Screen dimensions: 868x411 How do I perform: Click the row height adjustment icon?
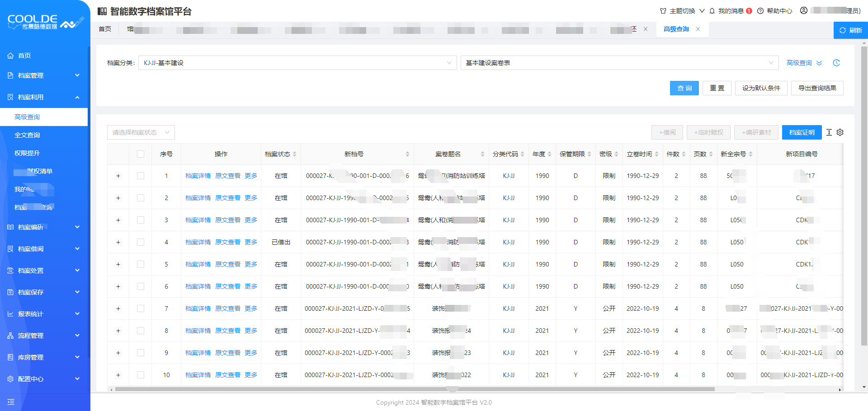click(x=829, y=132)
